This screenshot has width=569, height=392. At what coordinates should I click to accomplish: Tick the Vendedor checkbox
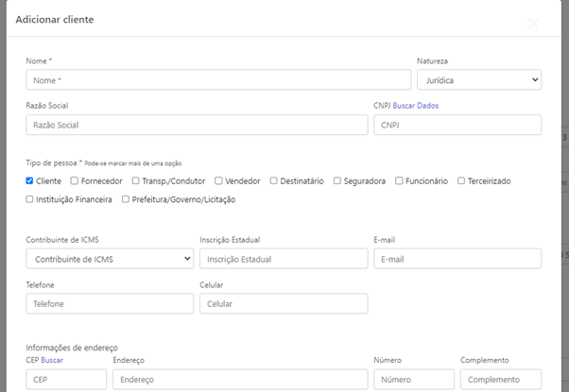click(218, 180)
